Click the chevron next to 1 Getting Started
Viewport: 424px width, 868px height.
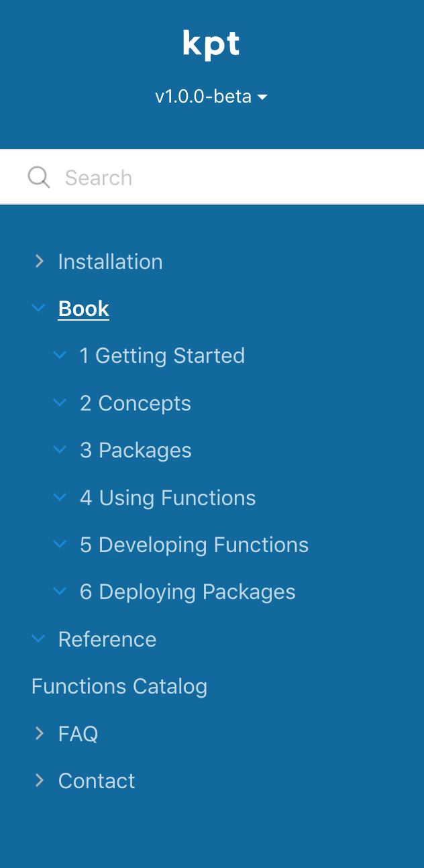coord(60,355)
